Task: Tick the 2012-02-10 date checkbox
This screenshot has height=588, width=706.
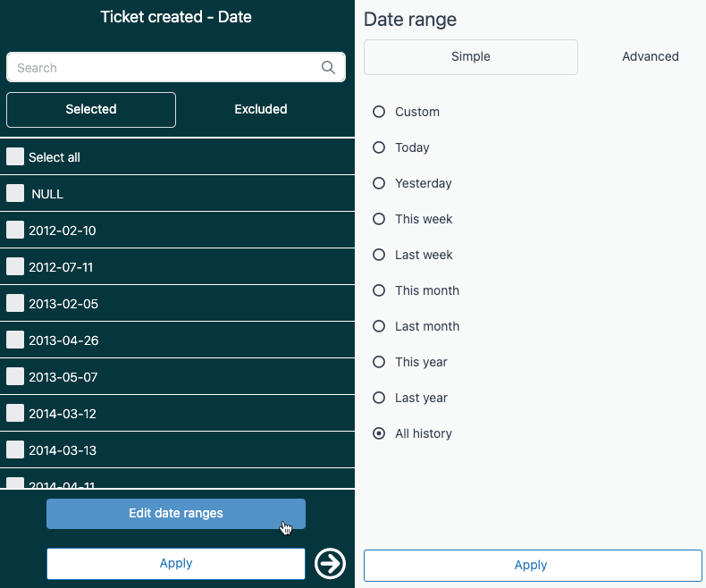Action: tap(15, 231)
